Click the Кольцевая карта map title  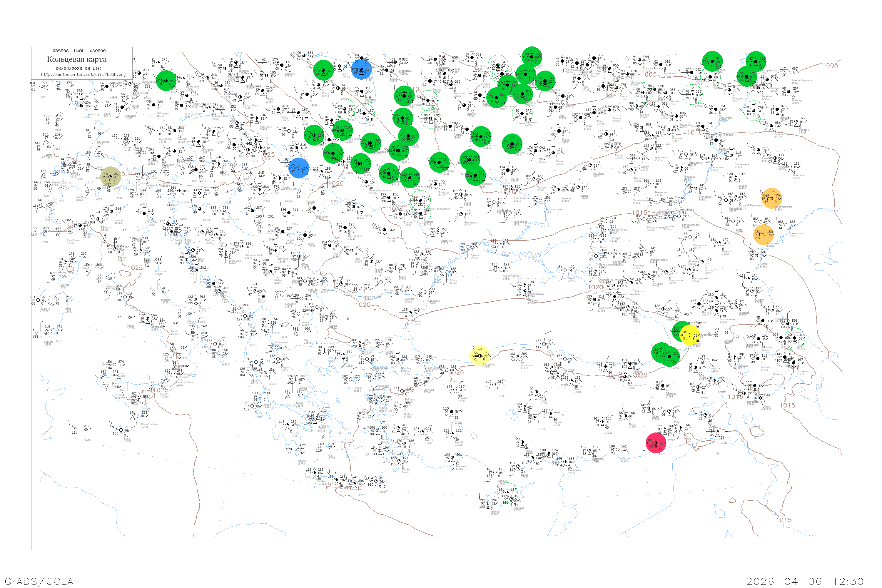click(x=77, y=59)
